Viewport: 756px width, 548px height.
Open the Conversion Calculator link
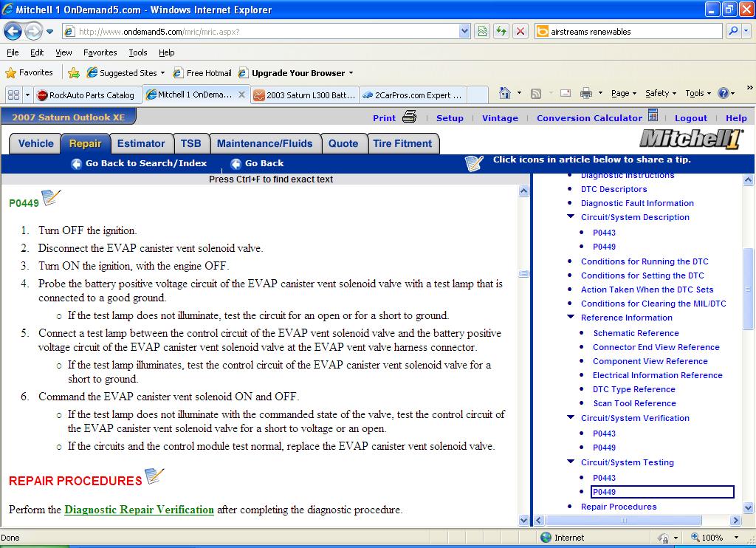point(589,117)
